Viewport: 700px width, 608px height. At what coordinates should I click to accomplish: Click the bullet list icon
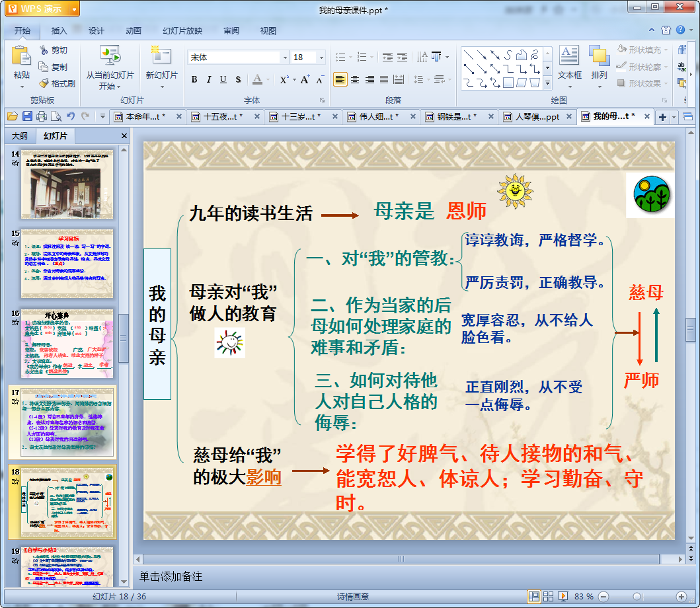click(x=340, y=57)
